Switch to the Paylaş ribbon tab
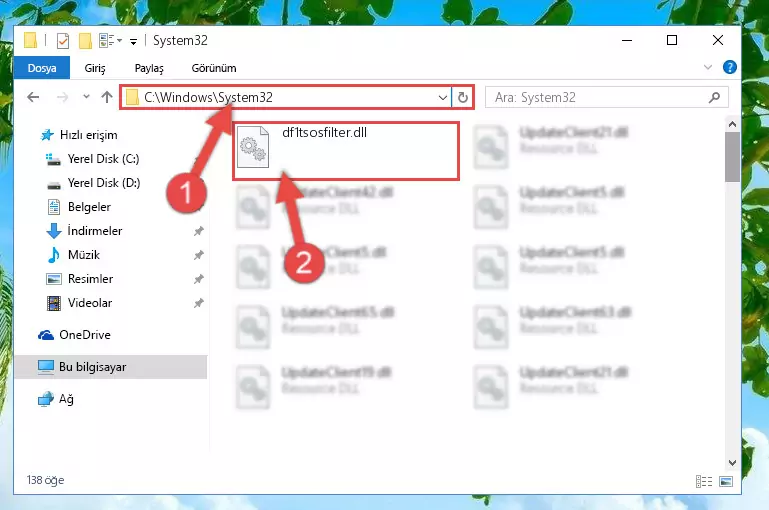Viewport: 769px width, 510px height. point(149,68)
